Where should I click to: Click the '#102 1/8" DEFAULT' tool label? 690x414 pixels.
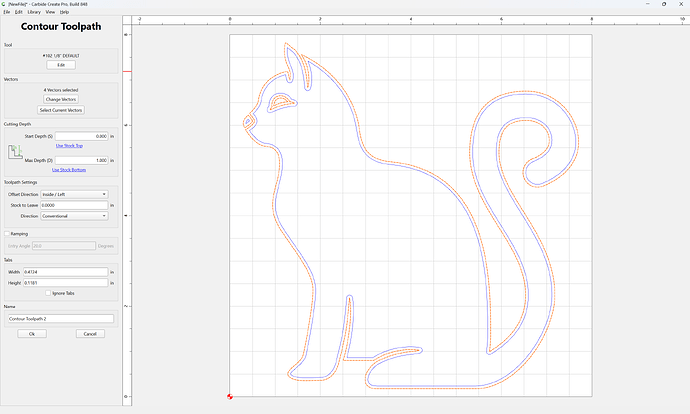click(x=61, y=56)
